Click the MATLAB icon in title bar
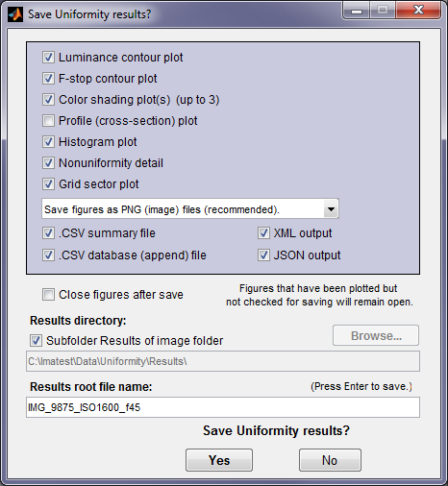448x486 pixels. click(15, 14)
